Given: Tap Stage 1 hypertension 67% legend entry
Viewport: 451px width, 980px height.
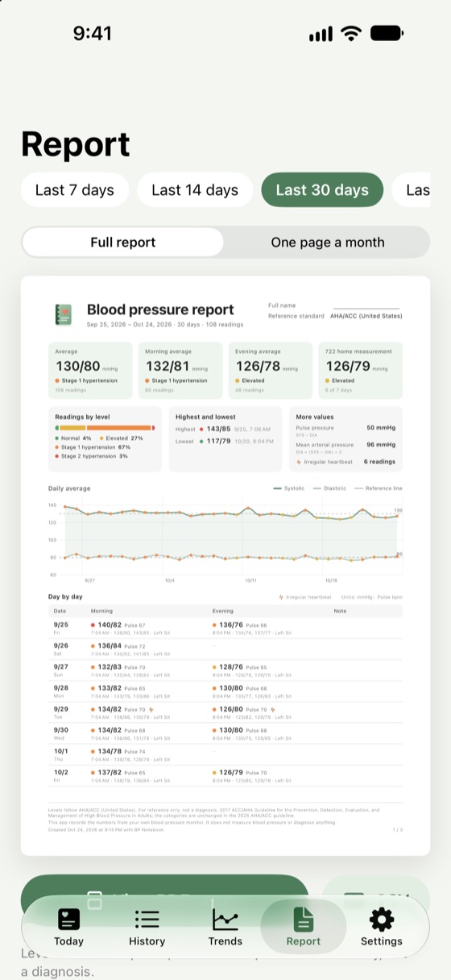Looking at the screenshot, I should (92, 446).
